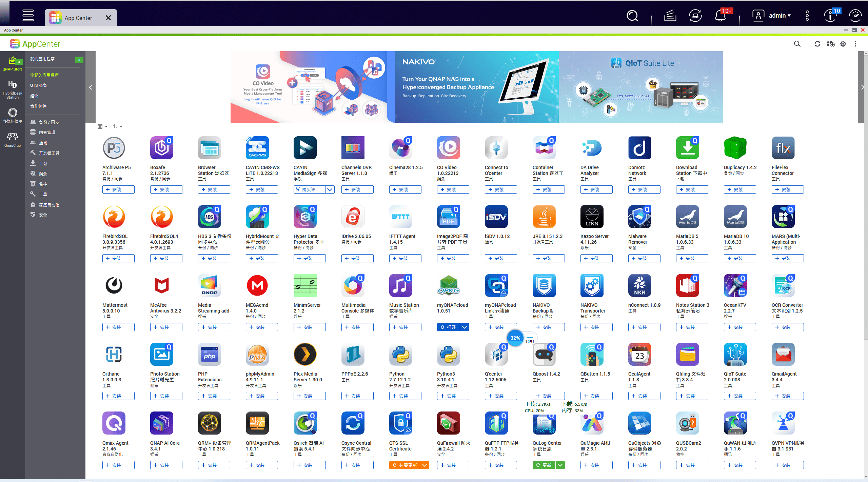
Task: Click the Download Station app icon
Action: (x=688, y=148)
